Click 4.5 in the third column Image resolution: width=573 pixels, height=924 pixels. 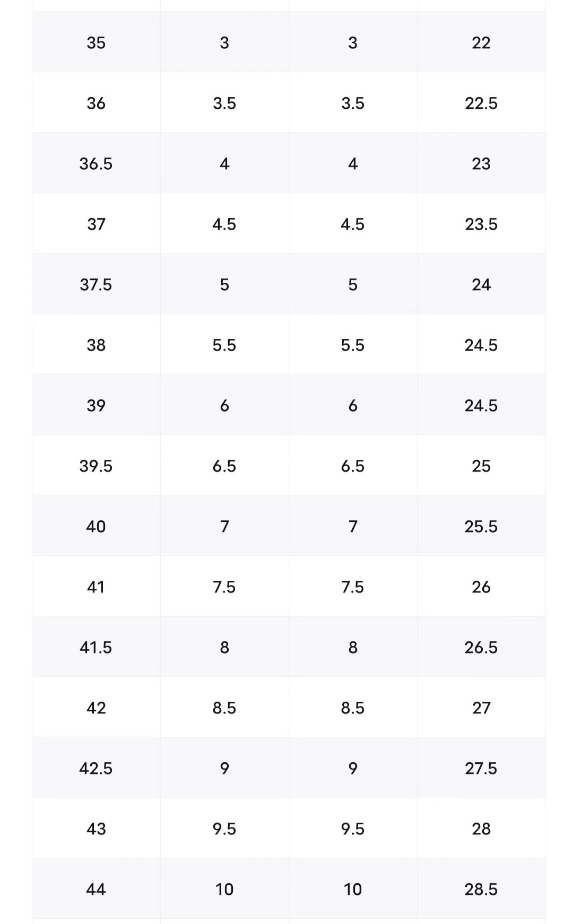pyautogui.click(x=353, y=224)
